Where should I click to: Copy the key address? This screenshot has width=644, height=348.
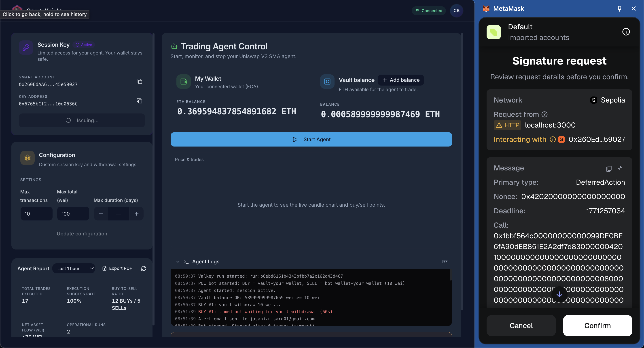pyautogui.click(x=139, y=101)
